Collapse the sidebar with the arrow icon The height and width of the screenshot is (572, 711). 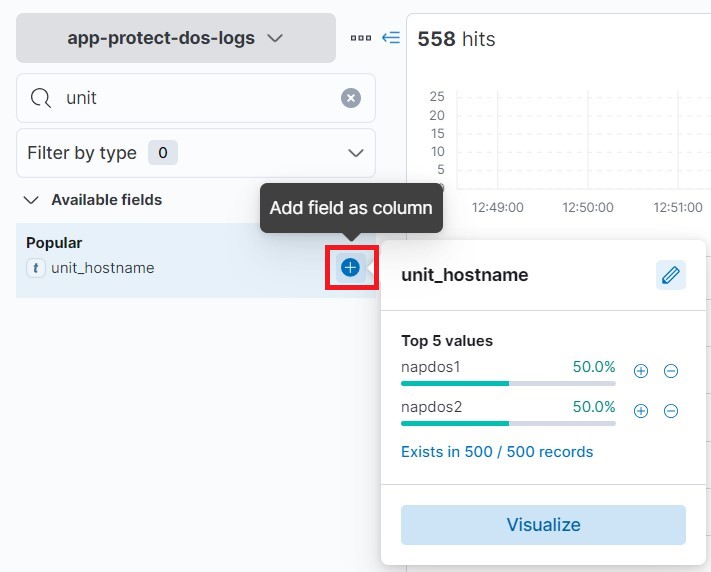pos(391,38)
